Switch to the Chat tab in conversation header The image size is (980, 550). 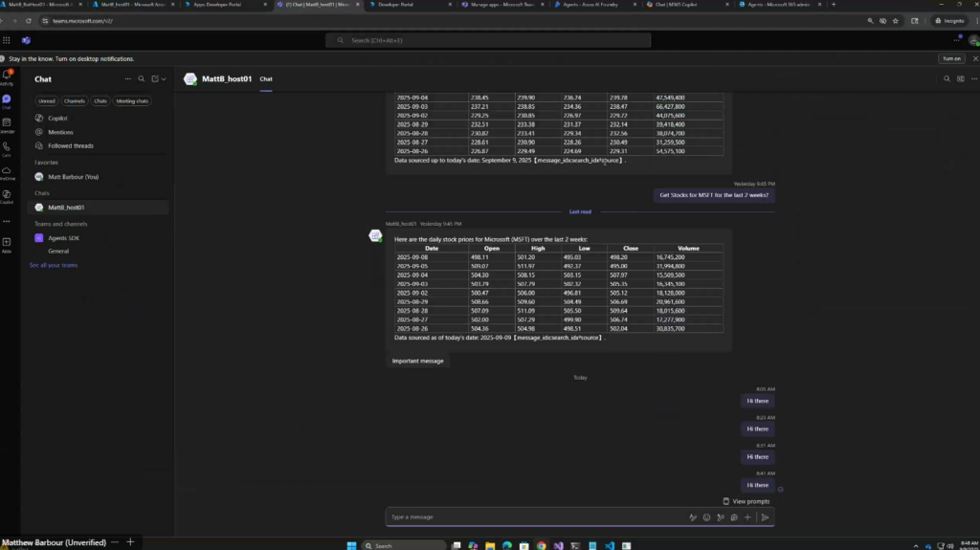pyautogui.click(x=266, y=79)
